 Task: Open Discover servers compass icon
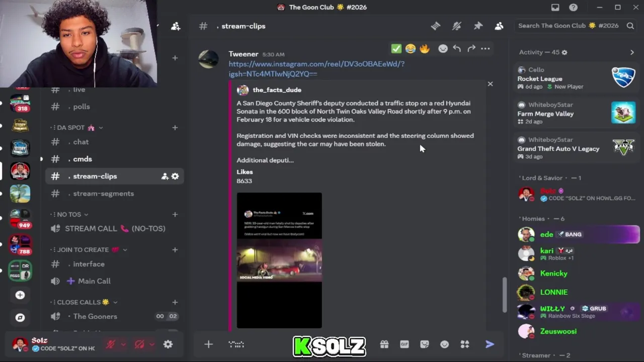[20, 318]
